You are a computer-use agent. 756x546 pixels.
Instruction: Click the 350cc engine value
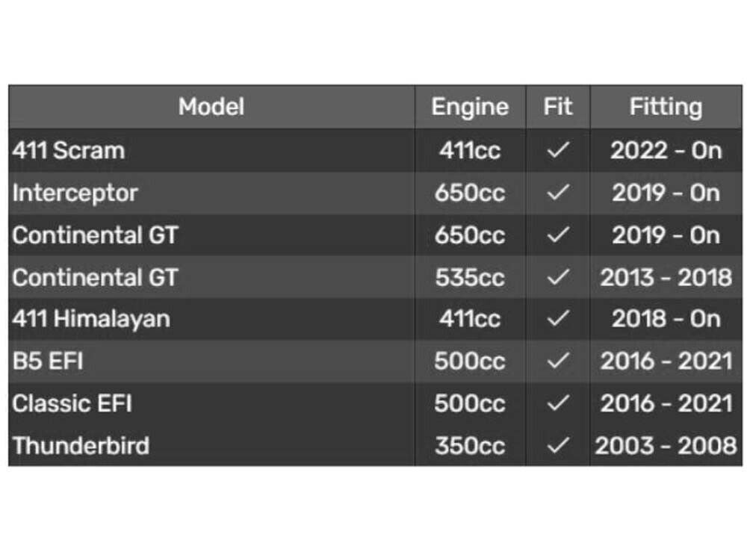coord(470,446)
